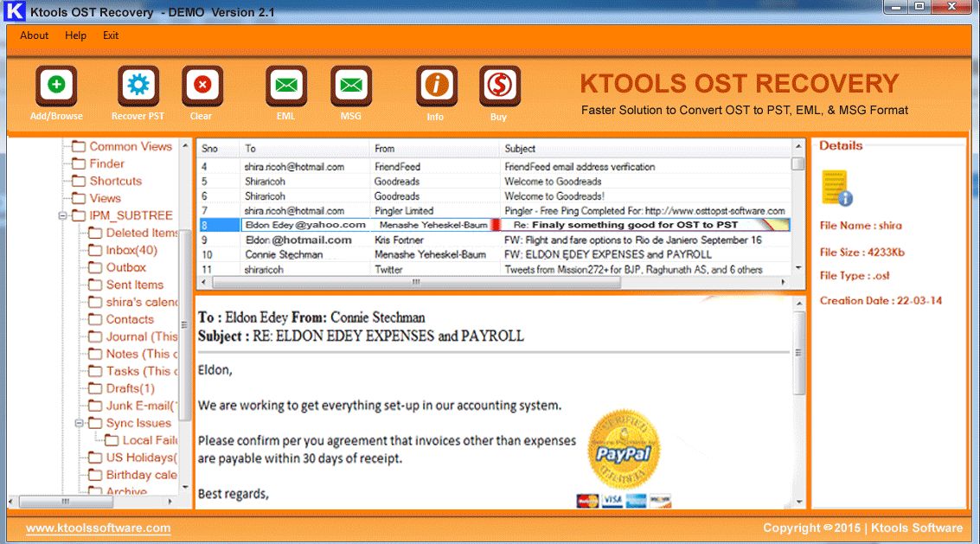Click the Exit menu item
Viewport: 980px width, 544px height.
(x=111, y=35)
